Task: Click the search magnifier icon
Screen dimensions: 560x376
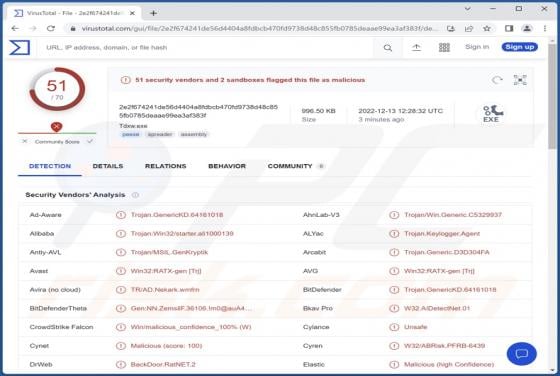Action: pos(388,47)
